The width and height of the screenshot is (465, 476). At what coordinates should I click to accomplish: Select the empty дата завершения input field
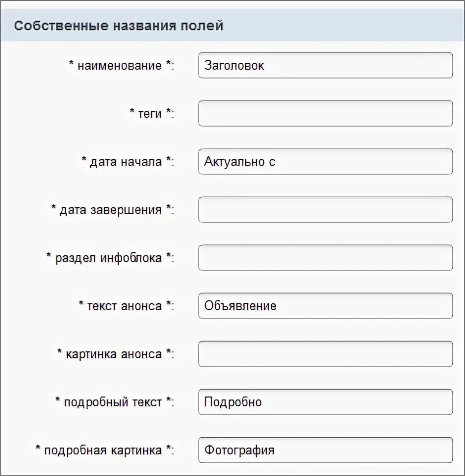coord(325,210)
